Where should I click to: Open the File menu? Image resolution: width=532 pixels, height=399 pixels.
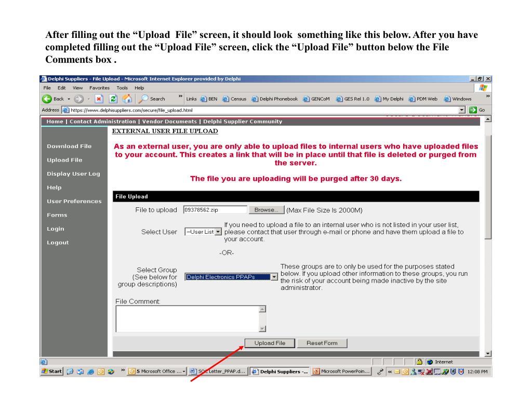[x=47, y=88]
